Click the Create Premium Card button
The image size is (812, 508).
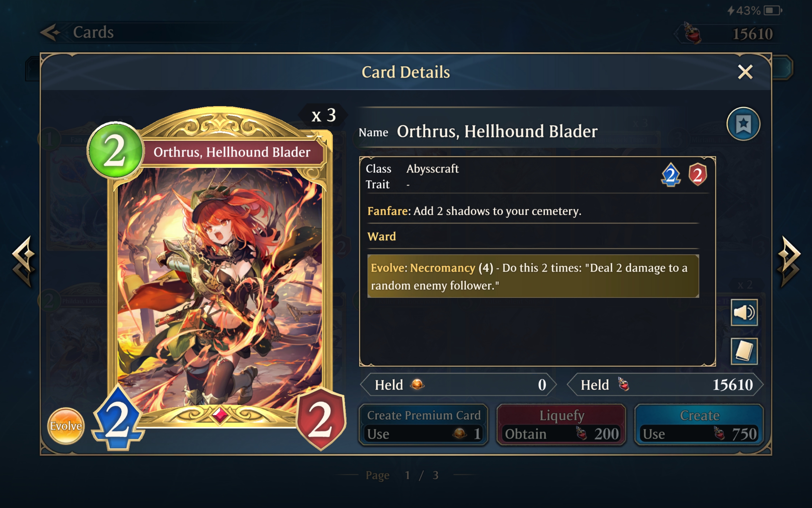423,425
